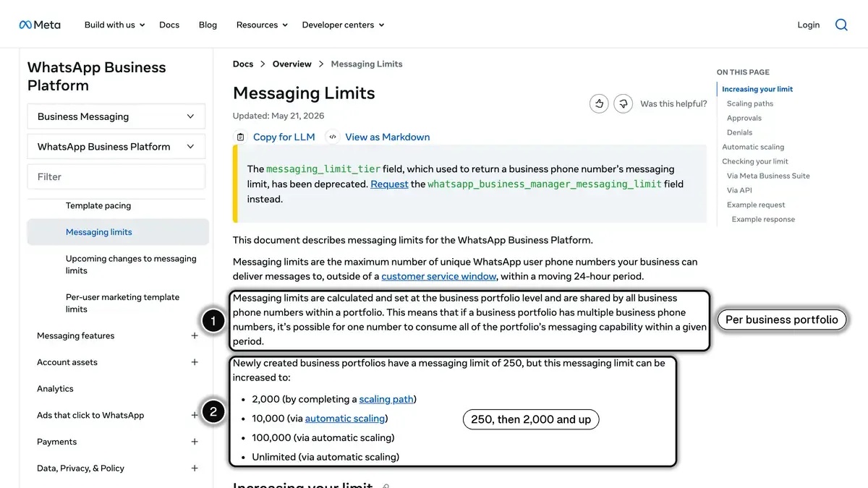Click the Copy for LLM clipboard icon

point(241,137)
